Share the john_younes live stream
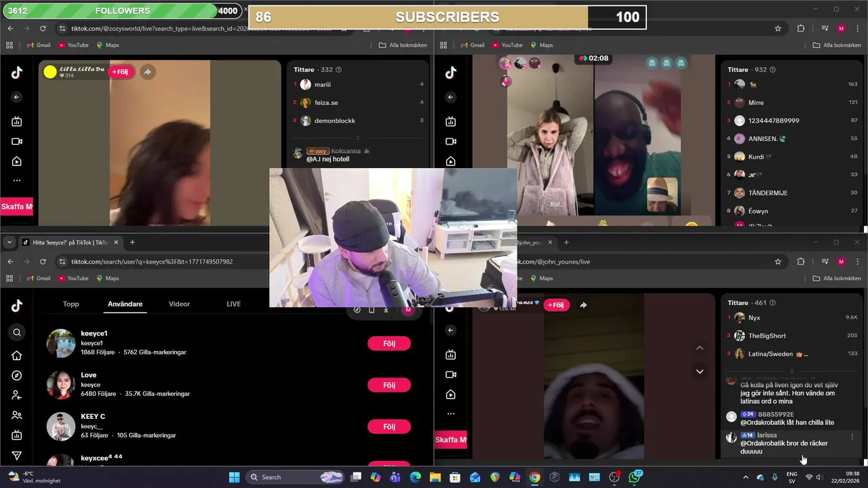Screen dimensions: 868x488 click(583, 305)
